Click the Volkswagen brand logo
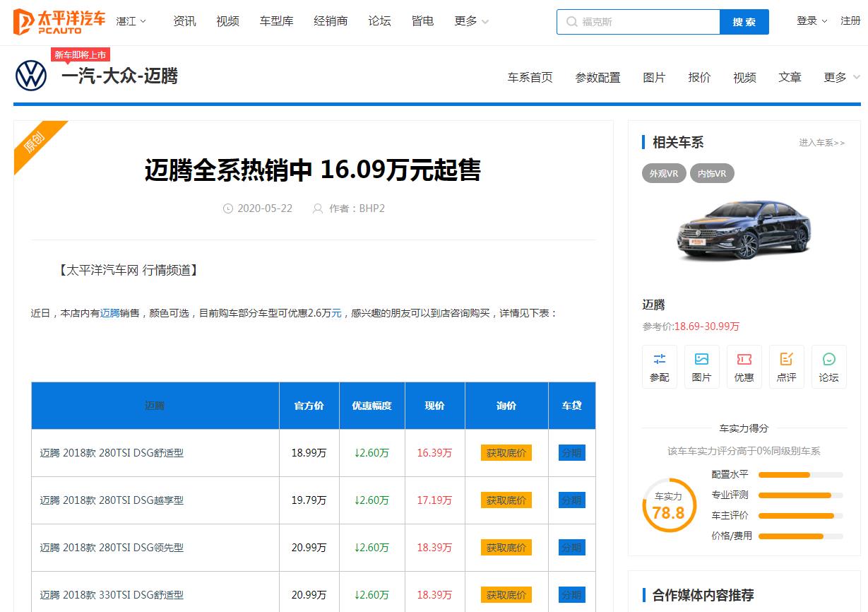Screen dimensions: 868x612 pyautogui.click(x=31, y=76)
